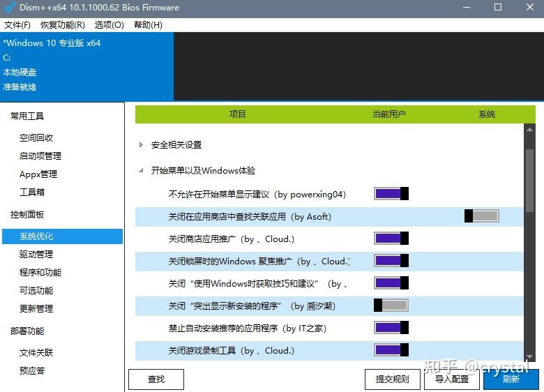Open 启动项管理 in the sidebar
Screen dimensions: 544x392
point(40,156)
